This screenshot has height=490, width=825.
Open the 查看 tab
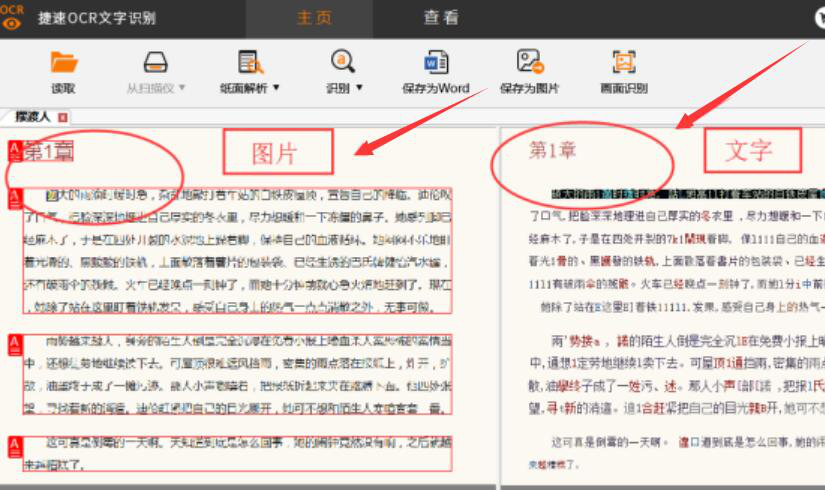(x=441, y=18)
